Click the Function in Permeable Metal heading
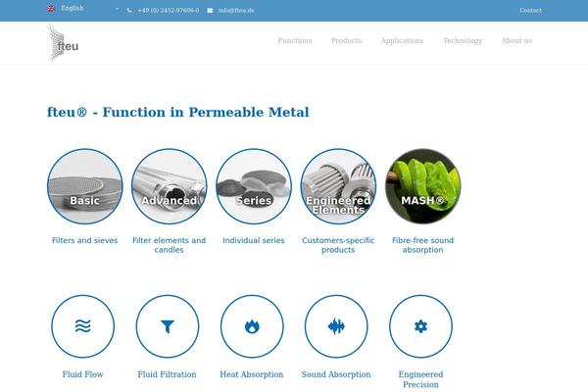588x392 pixels. [x=178, y=112]
